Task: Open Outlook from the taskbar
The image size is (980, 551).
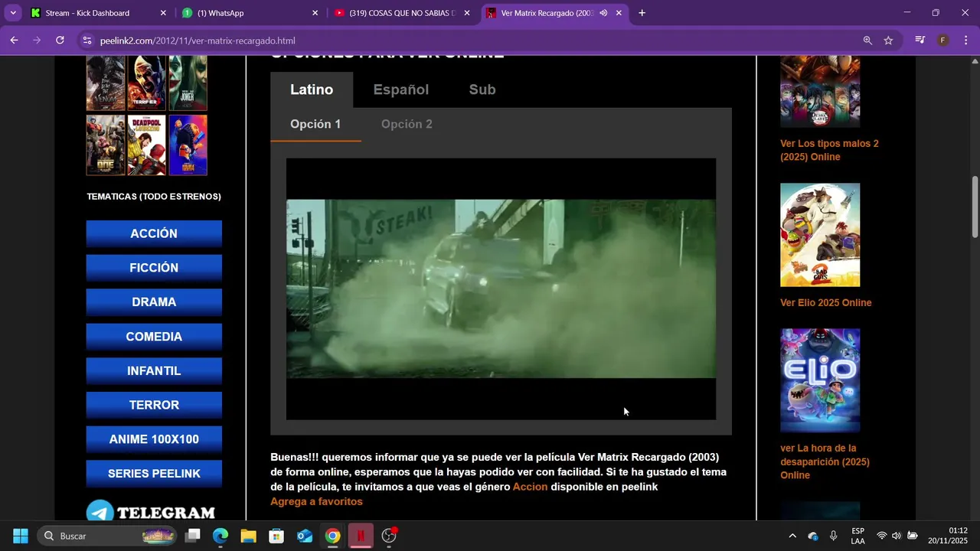Action: (x=305, y=536)
